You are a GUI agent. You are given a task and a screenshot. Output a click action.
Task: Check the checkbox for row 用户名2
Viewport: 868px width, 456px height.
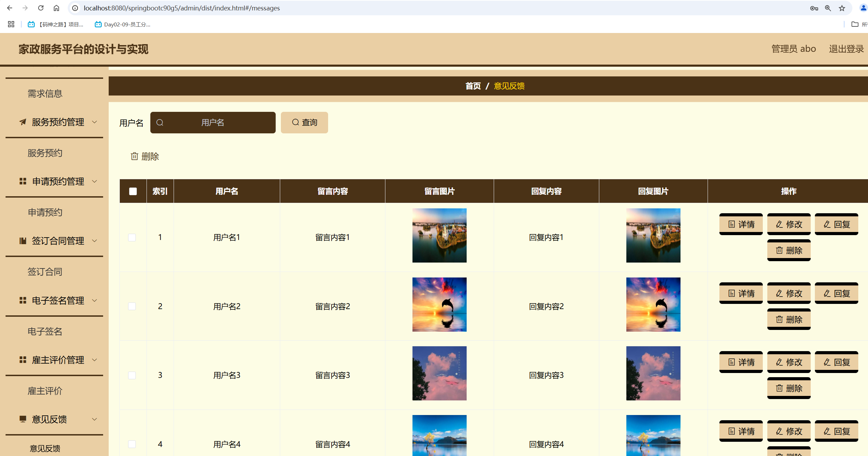tap(132, 306)
